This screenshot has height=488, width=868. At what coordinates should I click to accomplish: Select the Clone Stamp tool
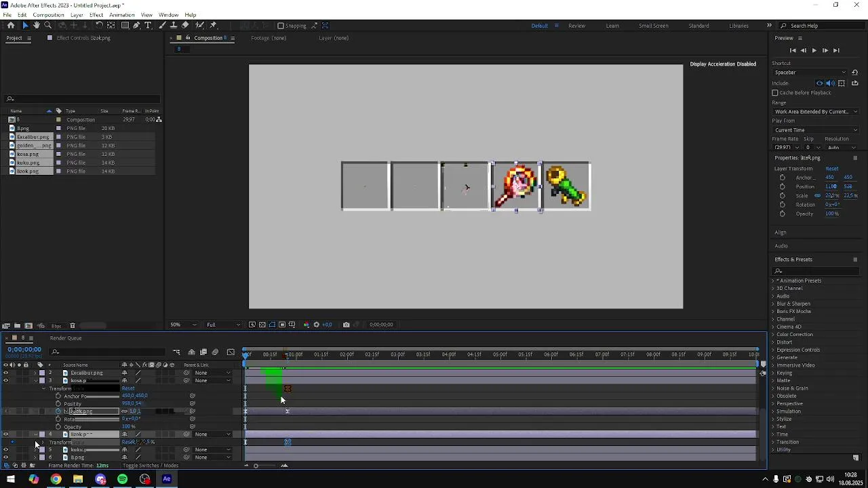(174, 25)
